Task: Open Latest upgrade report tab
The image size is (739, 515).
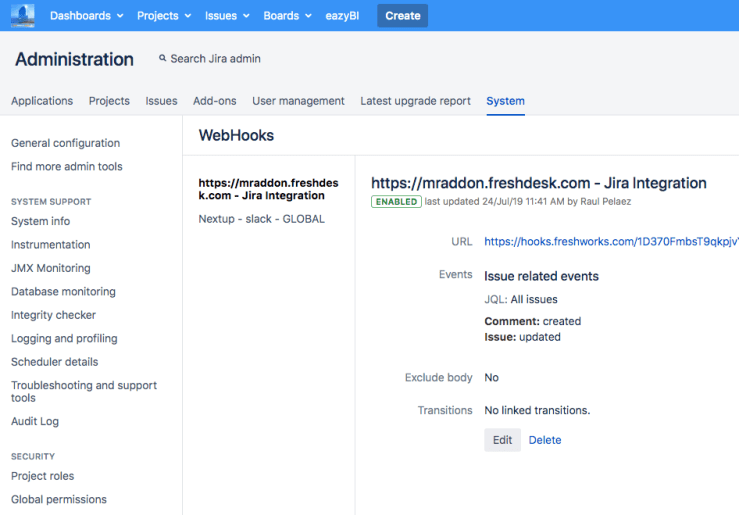Action: (415, 101)
